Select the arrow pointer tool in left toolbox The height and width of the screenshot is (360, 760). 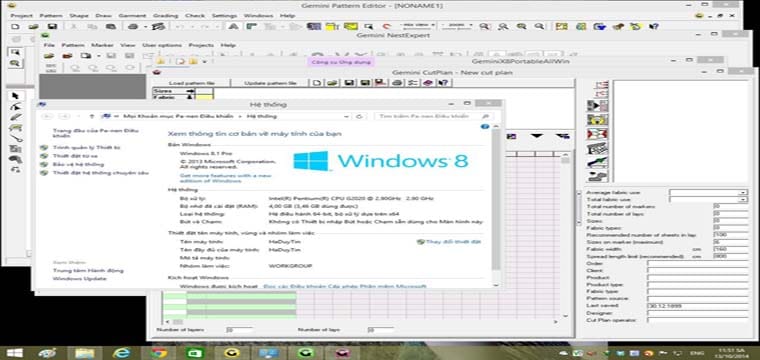pyautogui.click(x=16, y=96)
